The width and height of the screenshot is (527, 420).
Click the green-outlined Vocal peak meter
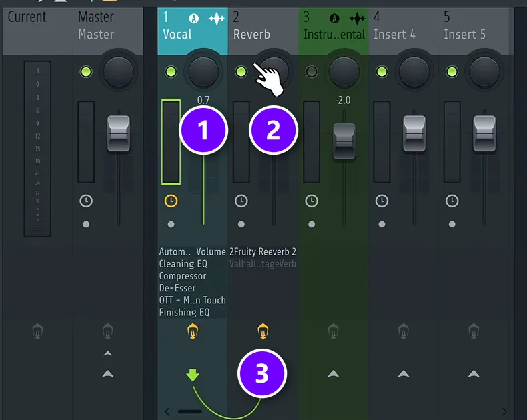(171, 142)
